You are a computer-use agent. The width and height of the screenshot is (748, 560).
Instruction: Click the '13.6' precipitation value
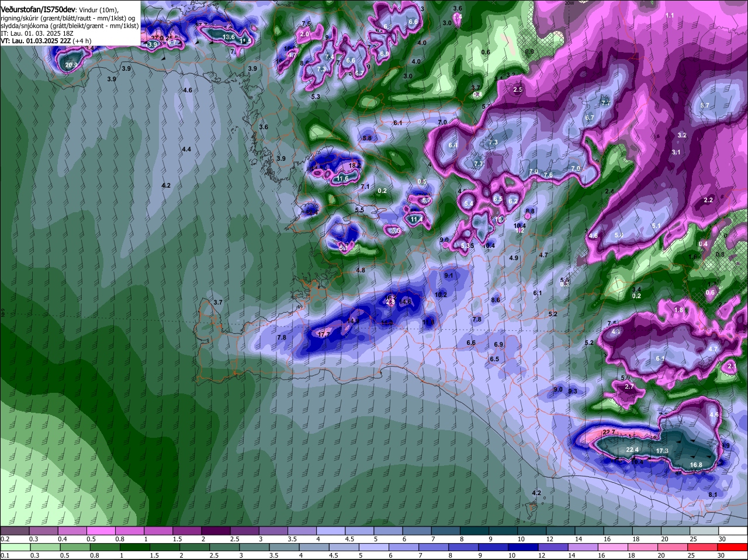click(228, 37)
